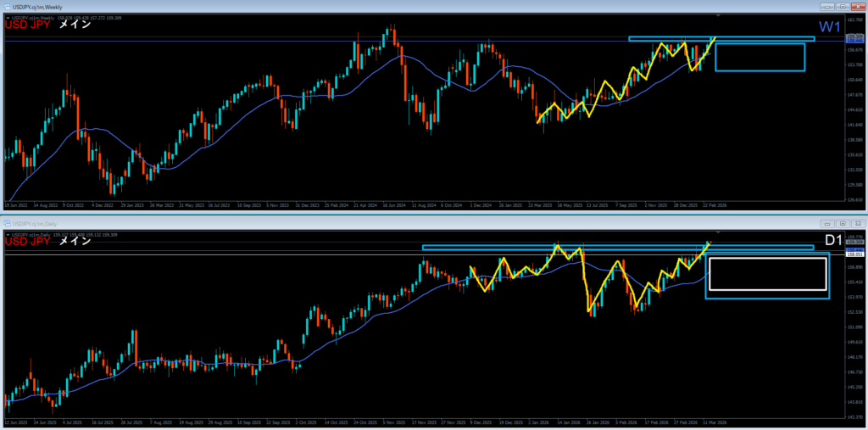Open one-click trading arrow in Weekly chart
This screenshot has height=430, width=868.
pos(8,18)
